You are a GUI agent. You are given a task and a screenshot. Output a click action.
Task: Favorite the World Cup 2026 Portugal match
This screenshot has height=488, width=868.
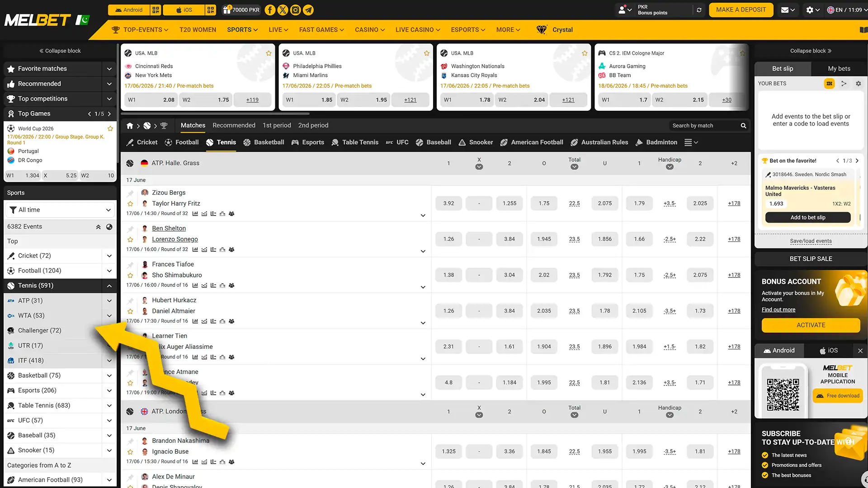coord(110,129)
